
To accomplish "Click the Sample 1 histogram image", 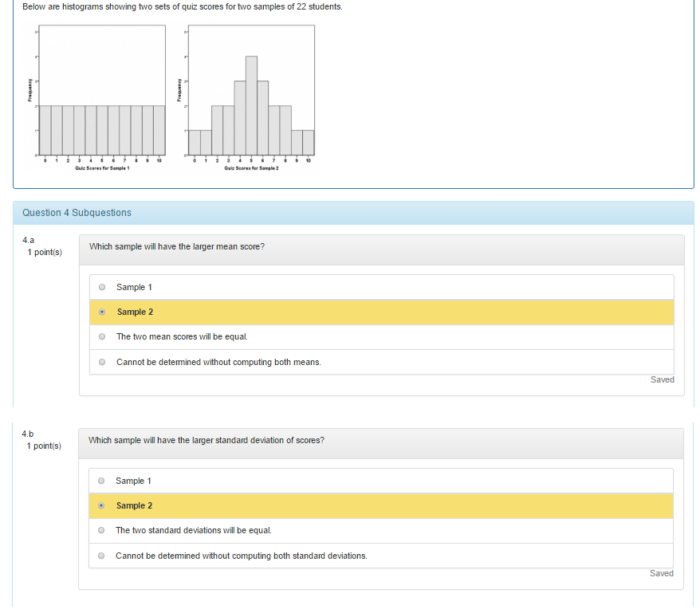I will click(102, 96).
